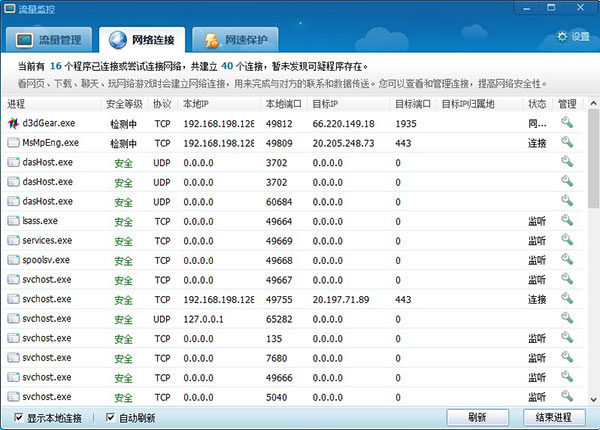
Task: Toggle 自动刷新 auto refresh checkbox
Action: pyautogui.click(x=111, y=417)
